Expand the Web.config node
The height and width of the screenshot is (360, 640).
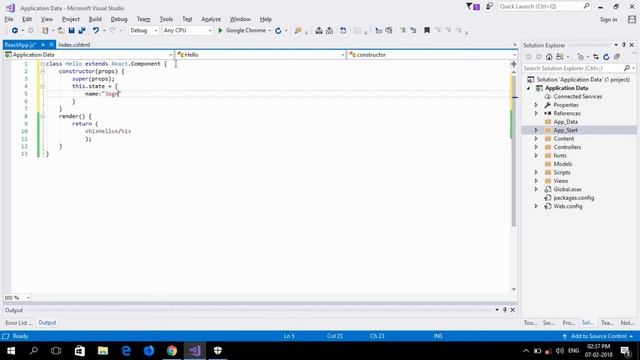pyautogui.click(x=536, y=207)
